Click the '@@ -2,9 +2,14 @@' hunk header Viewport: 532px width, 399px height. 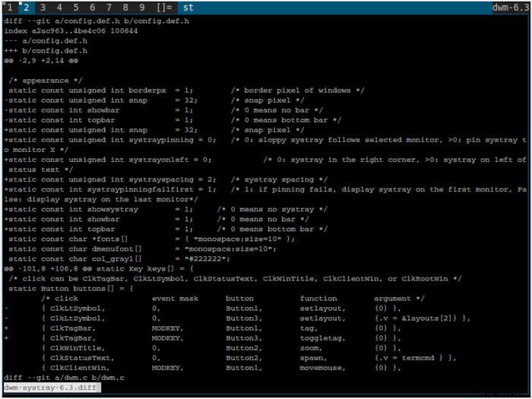tap(41, 61)
